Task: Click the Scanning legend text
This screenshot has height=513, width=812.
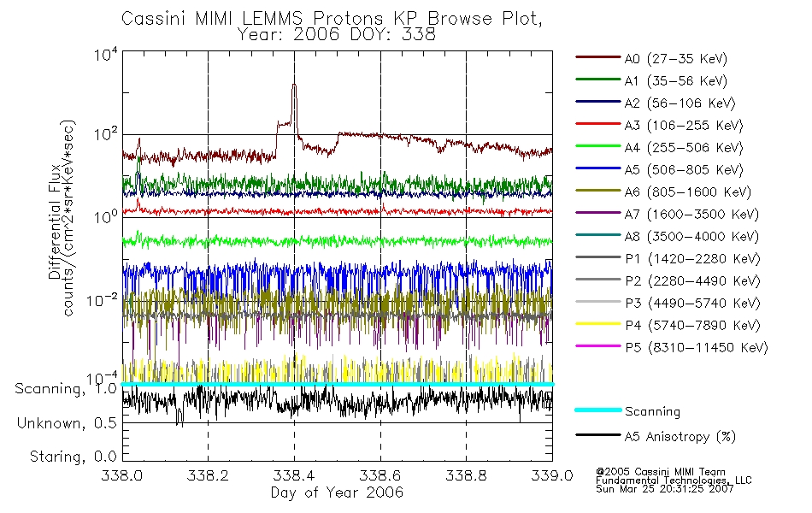Action: click(x=652, y=412)
